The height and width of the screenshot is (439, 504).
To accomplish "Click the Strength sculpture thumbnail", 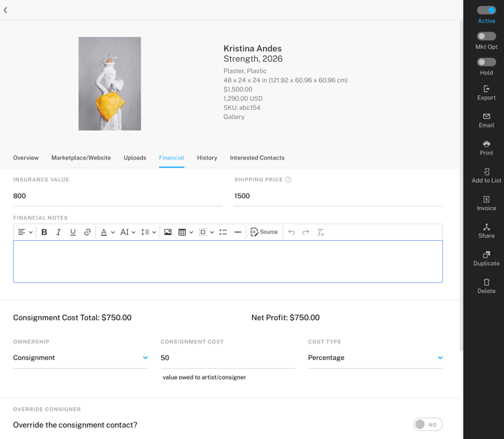I will point(110,84).
